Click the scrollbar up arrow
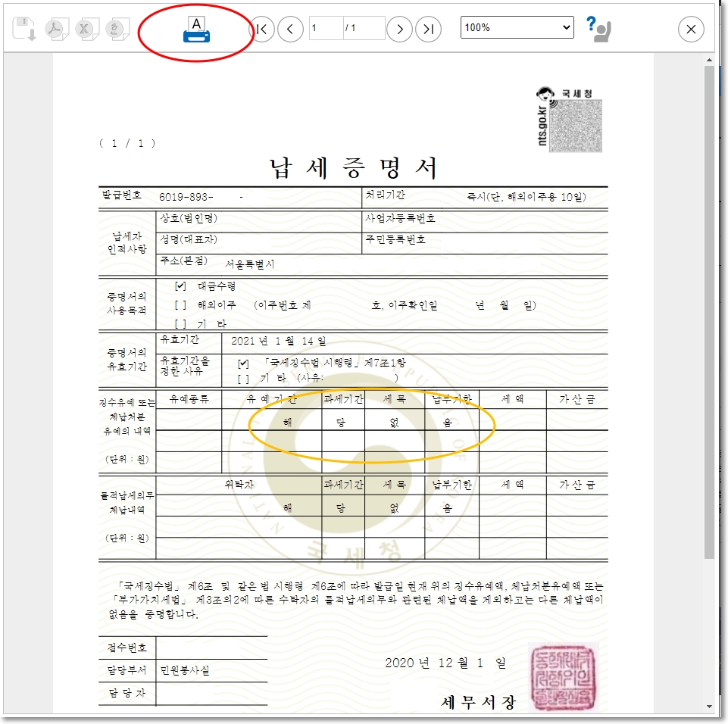This screenshot has height=724, width=728. (x=709, y=60)
